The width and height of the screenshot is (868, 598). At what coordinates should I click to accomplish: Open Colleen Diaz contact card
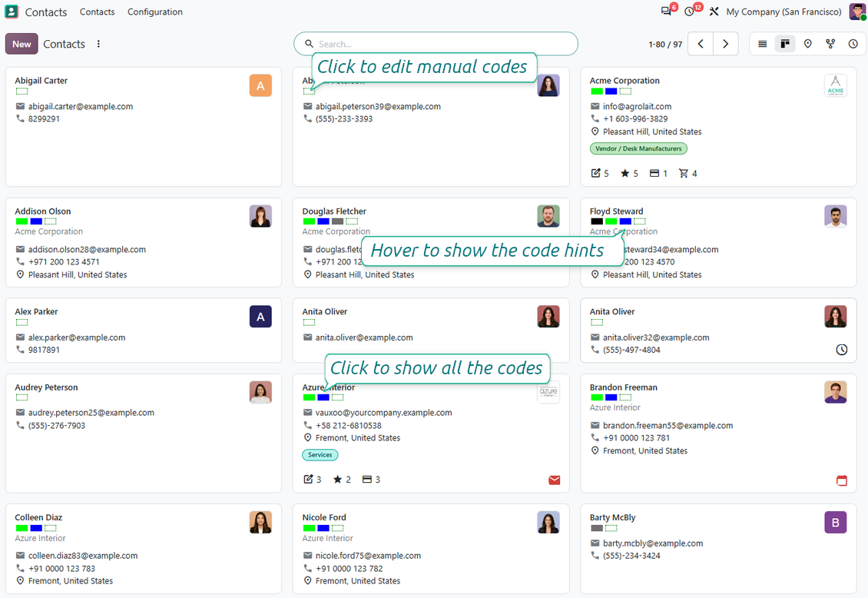point(144,549)
